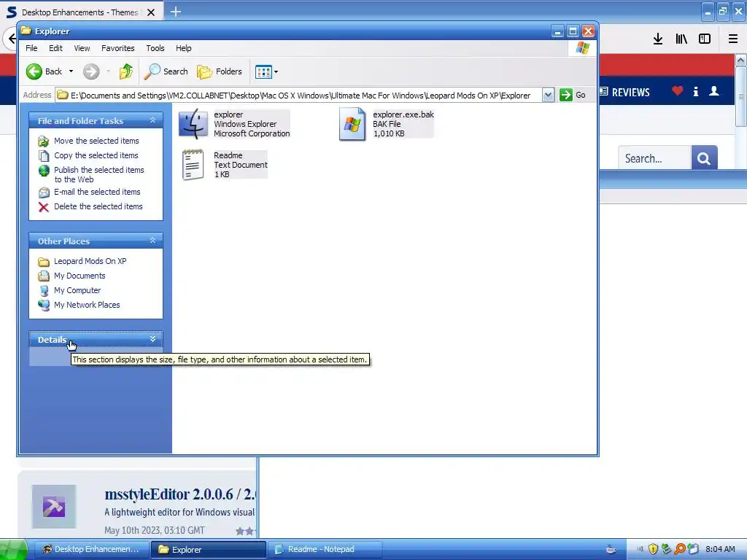The image size is (747, 560).
Task: Click the user account icon on website
Action: coord(714,90)
